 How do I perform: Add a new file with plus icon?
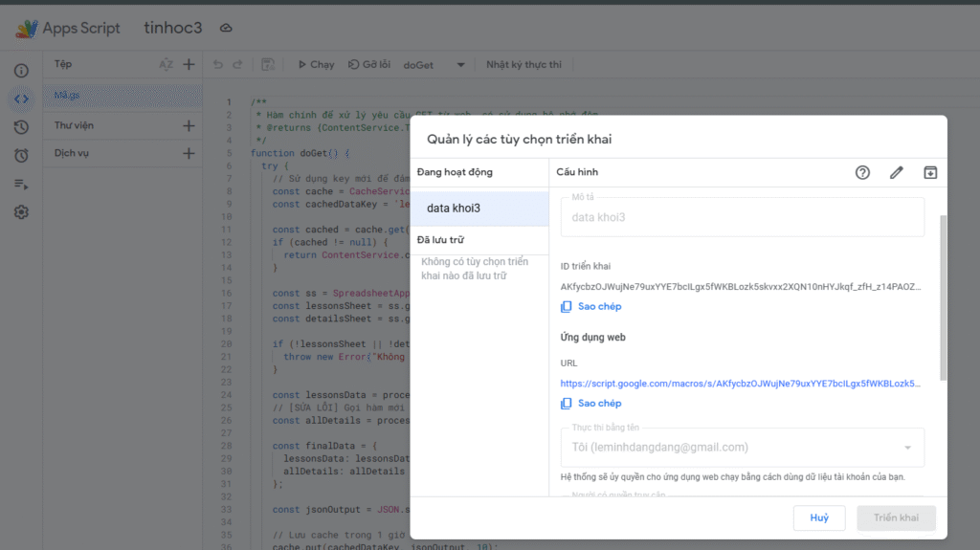pyautogui.click(x=189, y=64)
